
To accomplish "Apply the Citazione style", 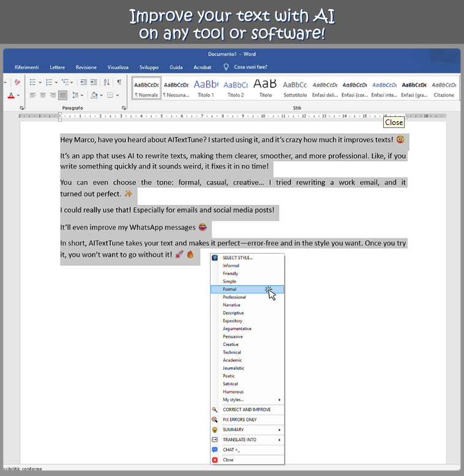I will [x=444, y=88].
